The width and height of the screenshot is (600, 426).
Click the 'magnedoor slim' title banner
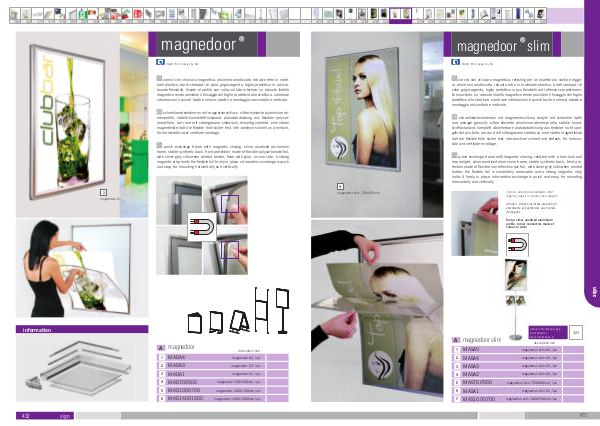click(502, 44)
